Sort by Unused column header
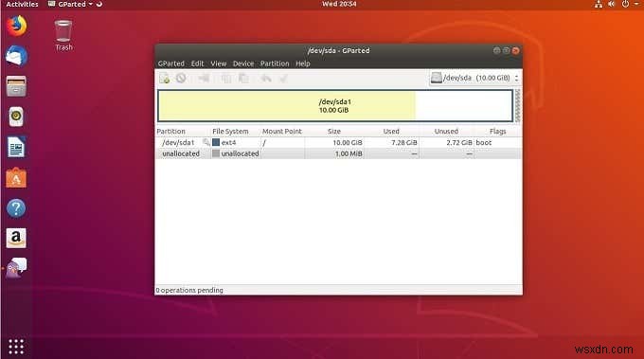The height and width of the screenshot is (359, 644). pos(446,132)
